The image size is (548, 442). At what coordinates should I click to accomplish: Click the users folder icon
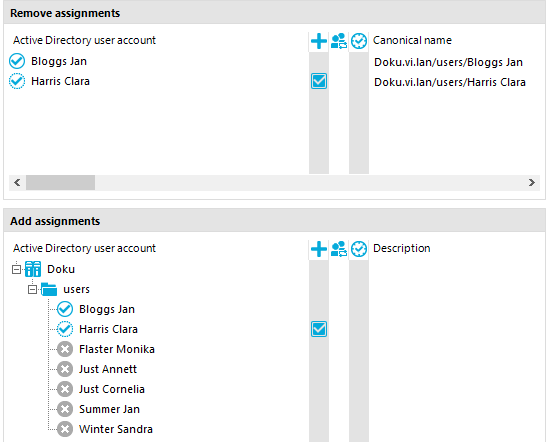[49, 289]
